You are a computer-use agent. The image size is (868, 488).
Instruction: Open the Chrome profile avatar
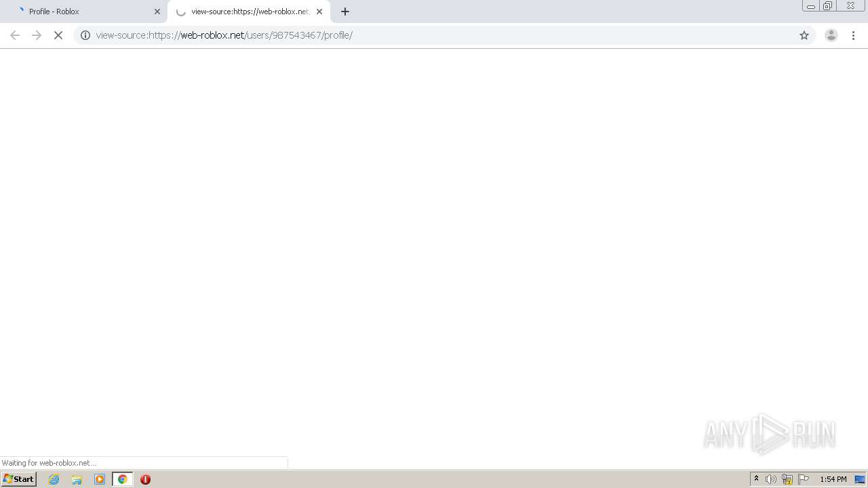831,35
